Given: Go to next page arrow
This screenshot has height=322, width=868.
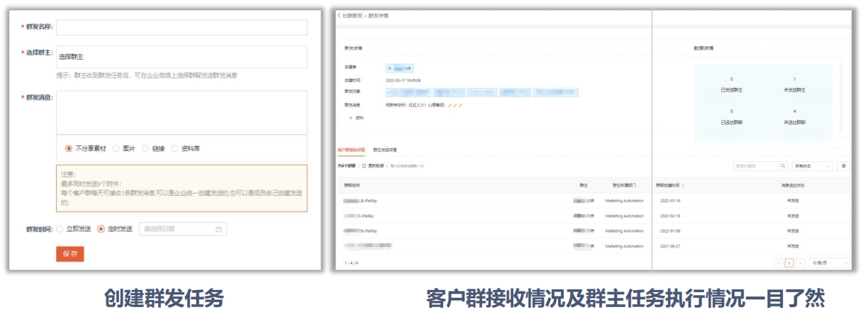Looking at the screenshot, I should click(800, 262).
